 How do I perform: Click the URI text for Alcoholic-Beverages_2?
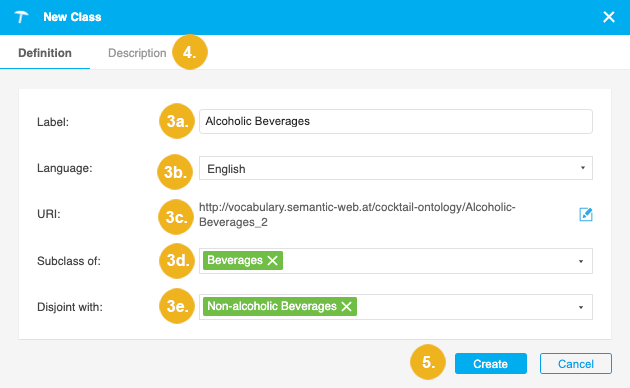[x=357, y=214]
